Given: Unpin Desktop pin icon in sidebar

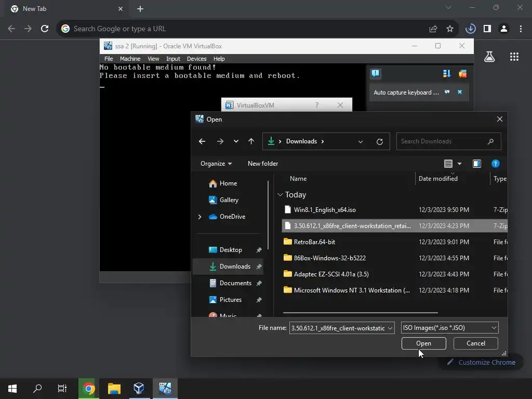Looking at the screenshot, I should point(259,250).
